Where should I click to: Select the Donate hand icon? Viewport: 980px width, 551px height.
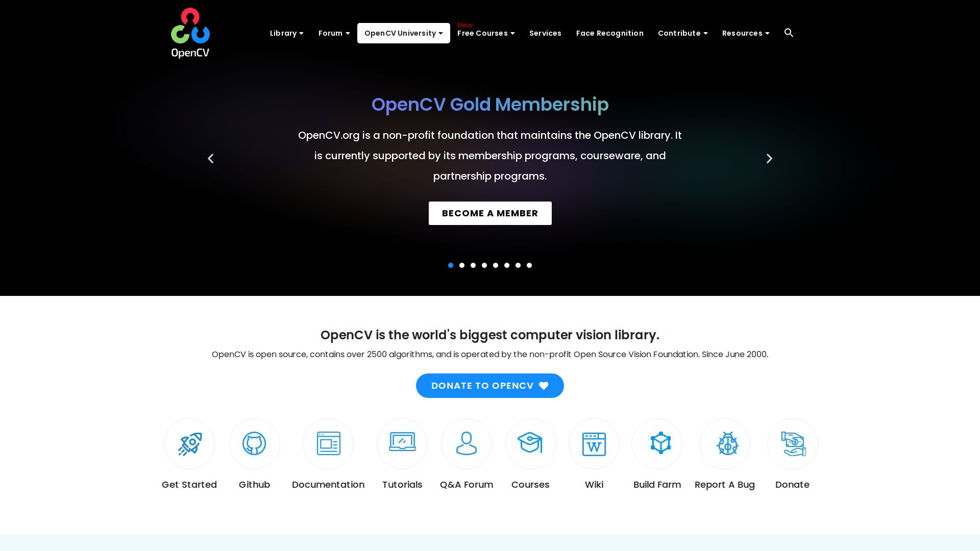pyautogui.click(x=792, y=443)
